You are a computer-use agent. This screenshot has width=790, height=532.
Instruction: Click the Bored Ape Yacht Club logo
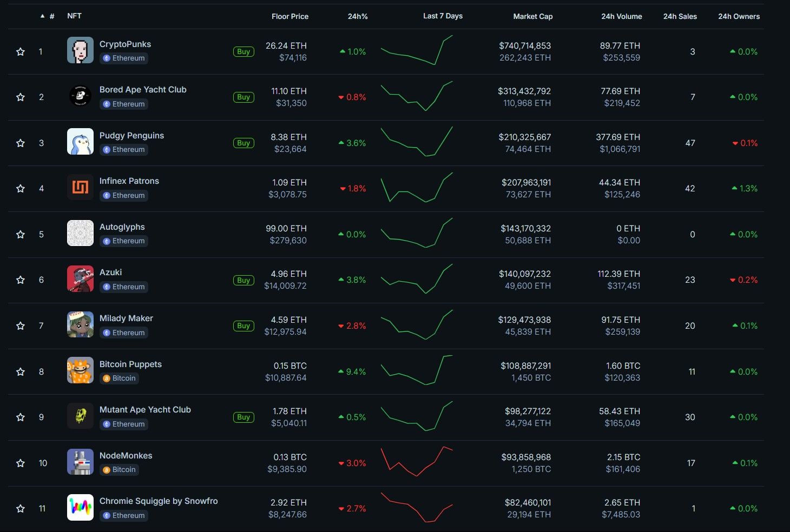(80, 96)
